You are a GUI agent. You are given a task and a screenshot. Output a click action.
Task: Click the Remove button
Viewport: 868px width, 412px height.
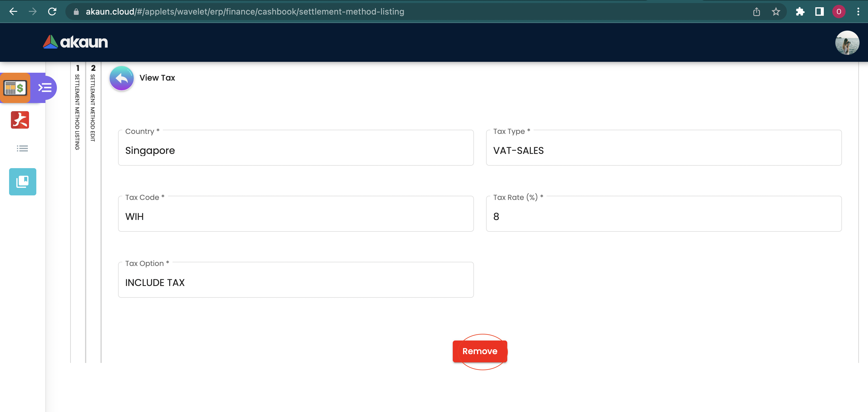pos(479,351)
